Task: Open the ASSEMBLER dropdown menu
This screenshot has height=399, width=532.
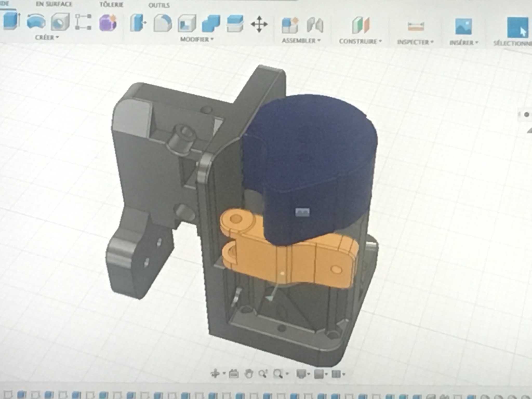Action: coord(301,41)
